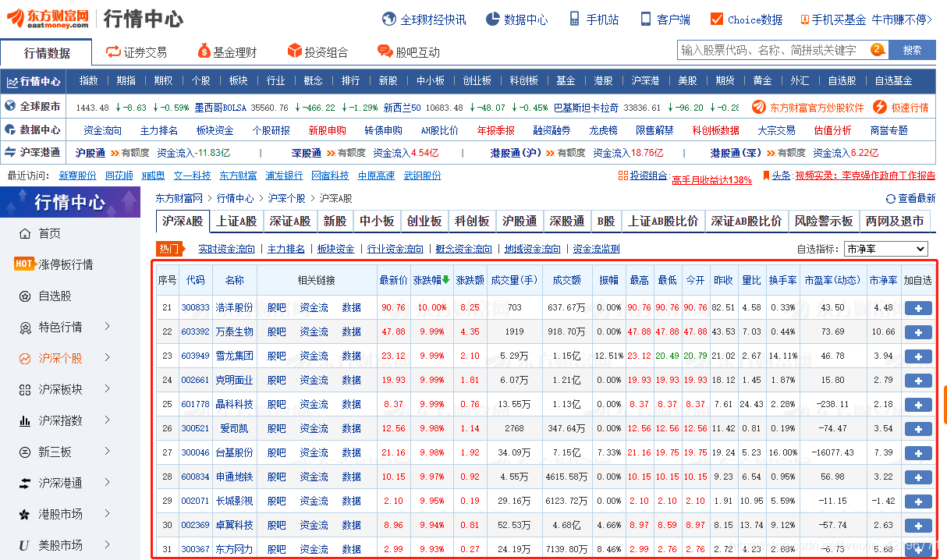947x560 pixels.
Task: Click Choice数据 checkmark icon
Action: [x=717, y=19]
